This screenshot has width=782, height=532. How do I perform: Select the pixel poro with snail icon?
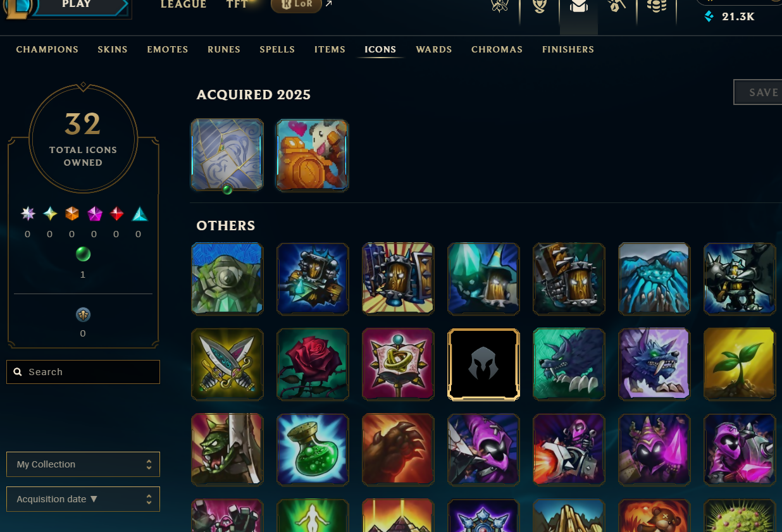pyautogui.click(x=313, y=155)
